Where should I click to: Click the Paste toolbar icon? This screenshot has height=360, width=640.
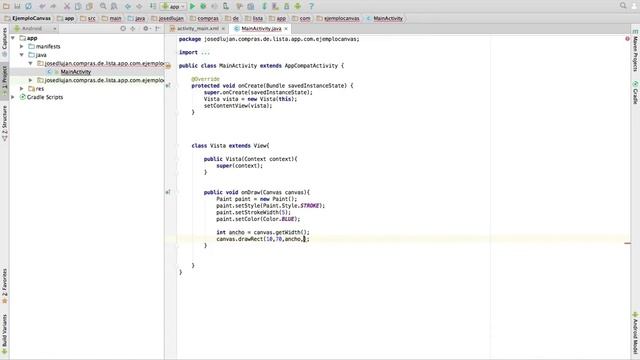(x=89, y=6)
